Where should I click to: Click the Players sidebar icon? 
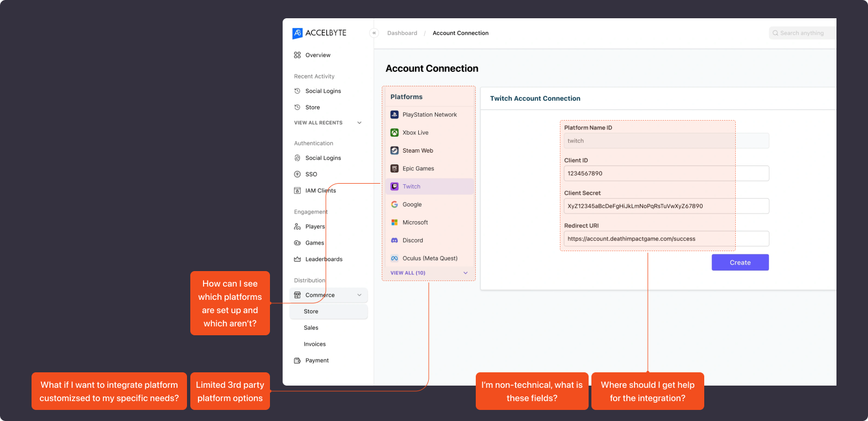298,226
